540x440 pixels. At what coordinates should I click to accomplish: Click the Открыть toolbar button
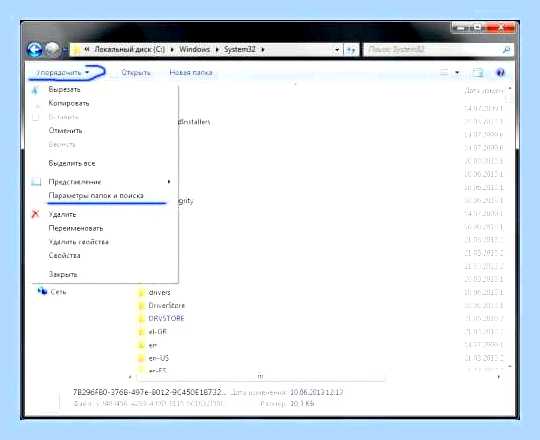tap(136, 73)
